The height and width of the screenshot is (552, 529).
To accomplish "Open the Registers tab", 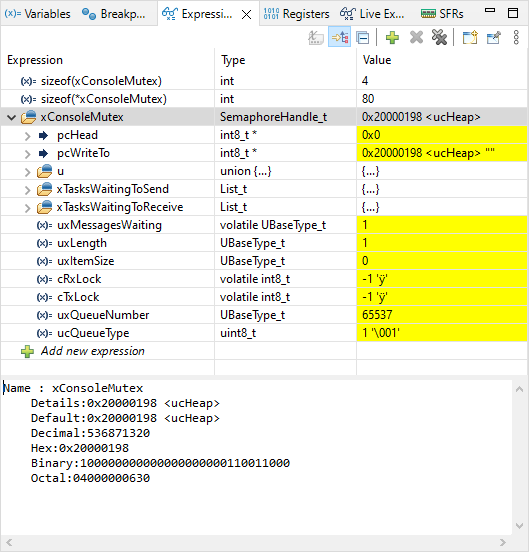I will (296, 14).
